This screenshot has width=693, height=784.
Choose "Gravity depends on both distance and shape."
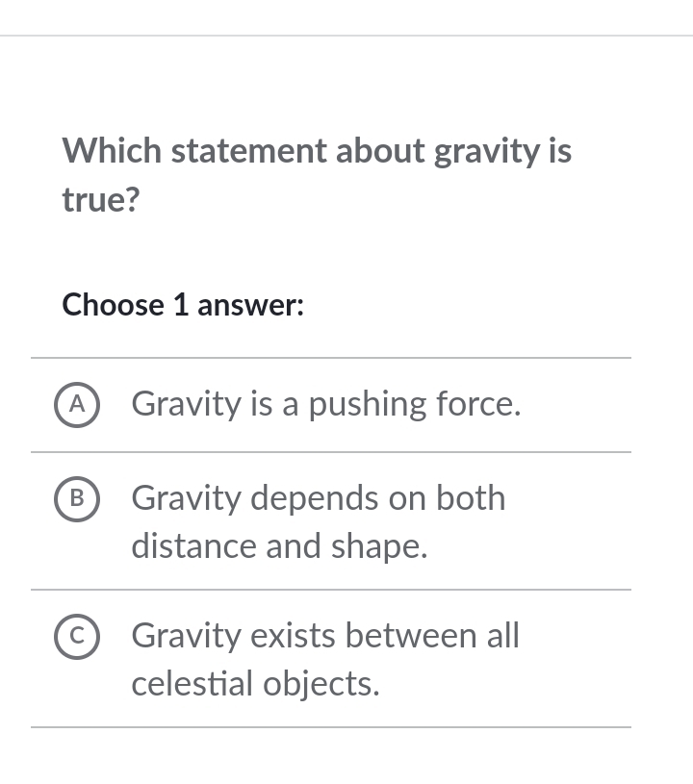tap(318, 521)
